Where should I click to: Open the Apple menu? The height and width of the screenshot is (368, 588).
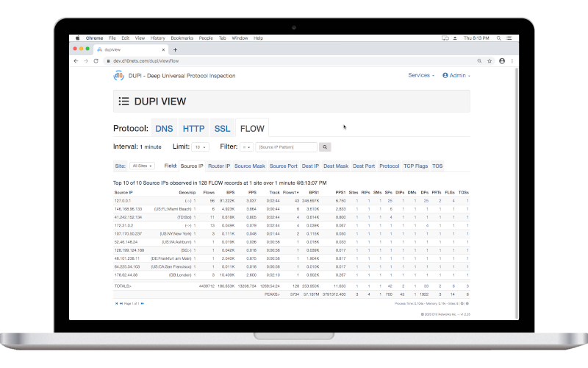pos(78,38)
